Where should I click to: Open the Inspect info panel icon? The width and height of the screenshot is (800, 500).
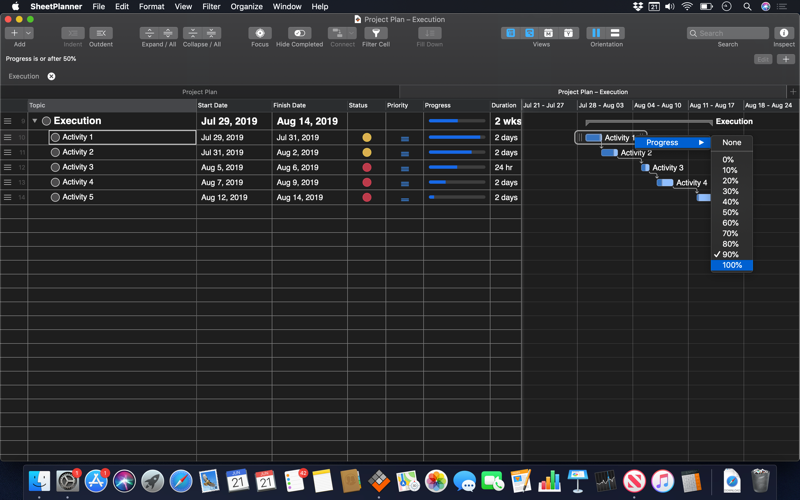click(784, 33)
